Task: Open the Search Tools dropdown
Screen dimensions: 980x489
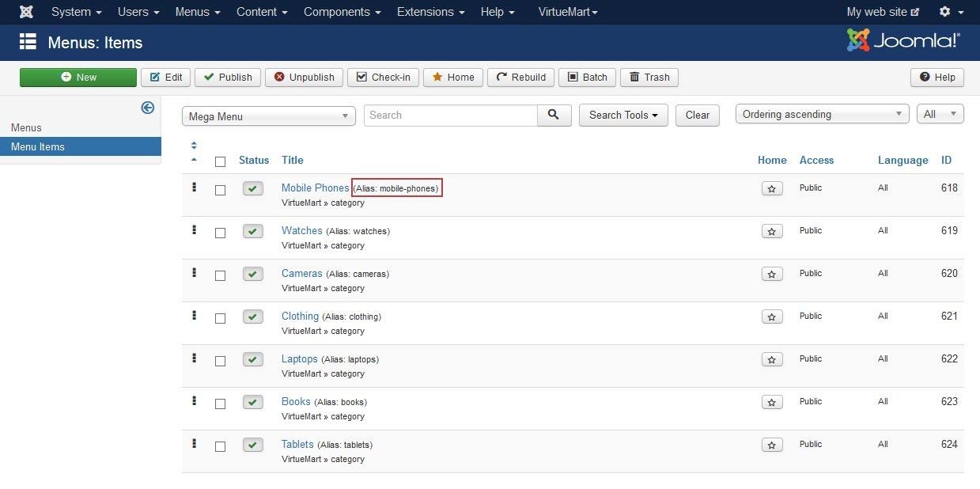Action: (623, 115)
